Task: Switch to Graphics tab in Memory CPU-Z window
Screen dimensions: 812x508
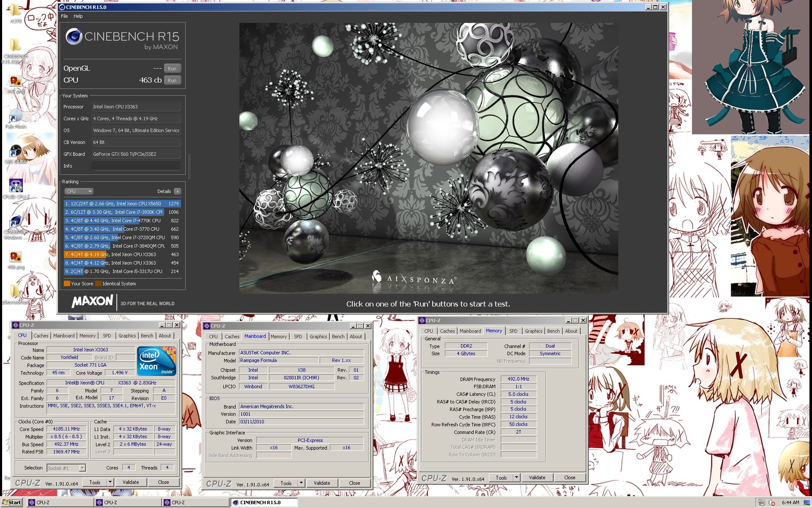Action: [533, 331]
